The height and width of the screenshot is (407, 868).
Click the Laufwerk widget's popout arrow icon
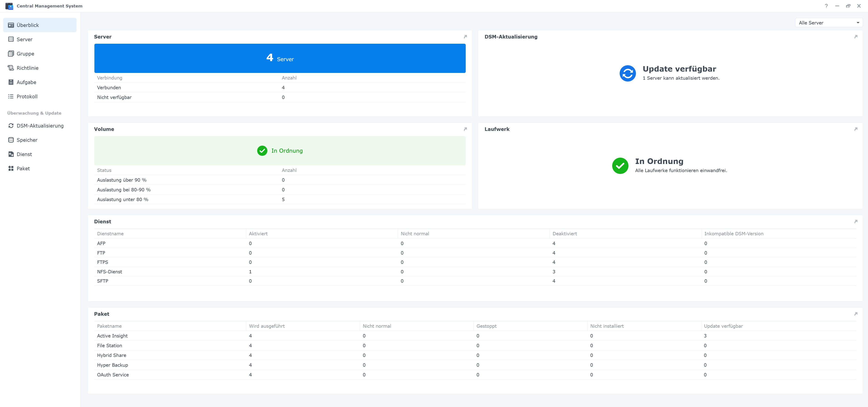coord(856,129)
